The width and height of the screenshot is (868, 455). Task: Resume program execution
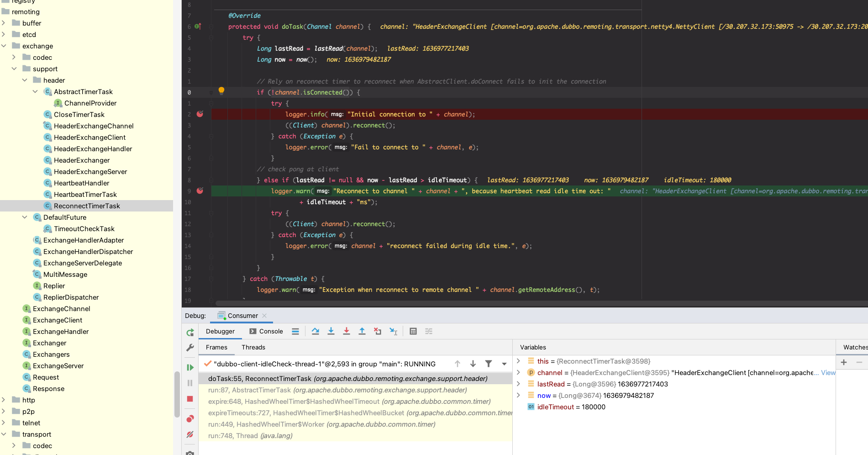[190, 367]
